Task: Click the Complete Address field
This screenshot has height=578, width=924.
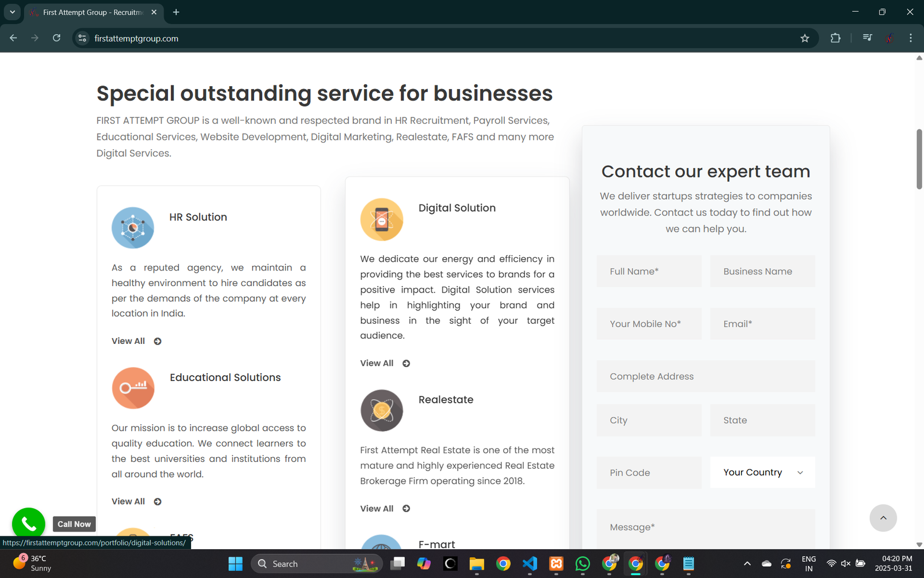Action: click(x=706, y=376)
